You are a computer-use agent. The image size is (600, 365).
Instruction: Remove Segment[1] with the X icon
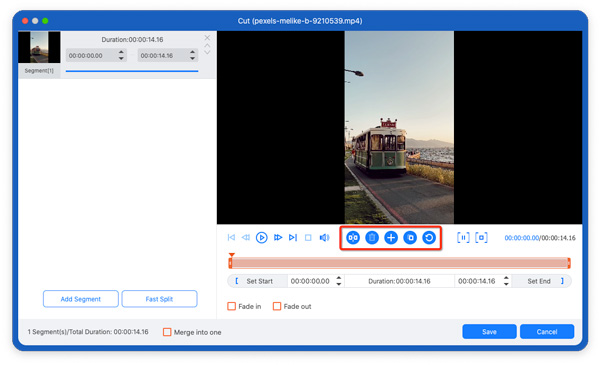(x=207, y=38)
